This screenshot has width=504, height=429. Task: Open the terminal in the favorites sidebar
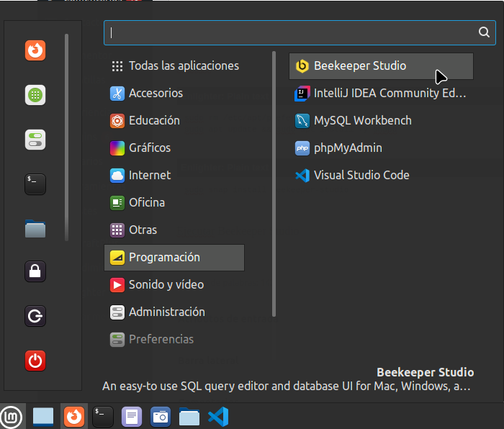pyautogui.click(x=35, y=184)
